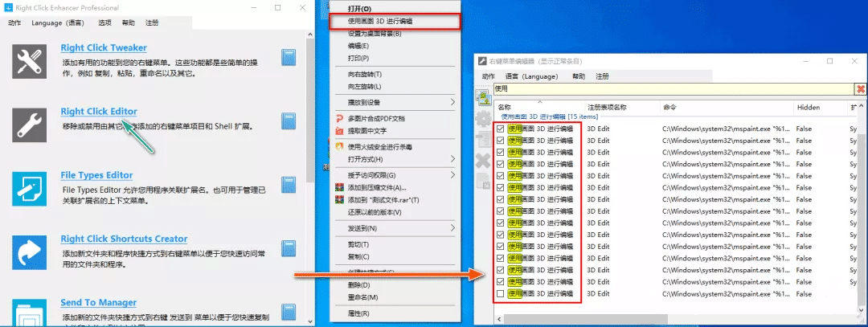Open the Language (语言) menu in Right Click Enhancer

pyautogui.click(x=59, y=22)
